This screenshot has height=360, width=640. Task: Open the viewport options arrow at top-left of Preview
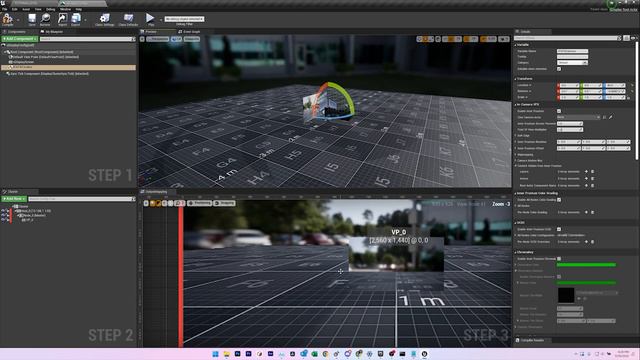[142, 39]
